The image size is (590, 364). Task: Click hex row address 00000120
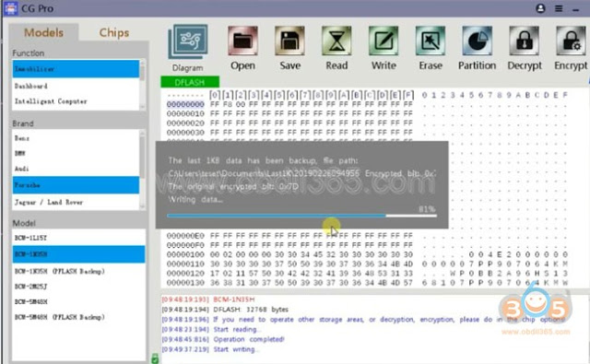pyautogui.click(x=185, y=274)
